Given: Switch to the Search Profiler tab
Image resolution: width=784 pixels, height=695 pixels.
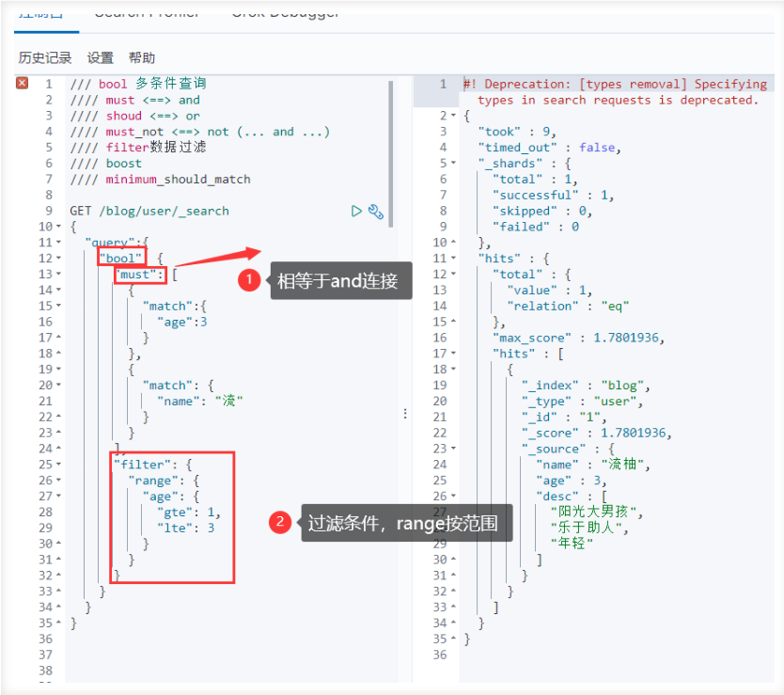Looking at the screenshot, I should click(x=147, y=13).
